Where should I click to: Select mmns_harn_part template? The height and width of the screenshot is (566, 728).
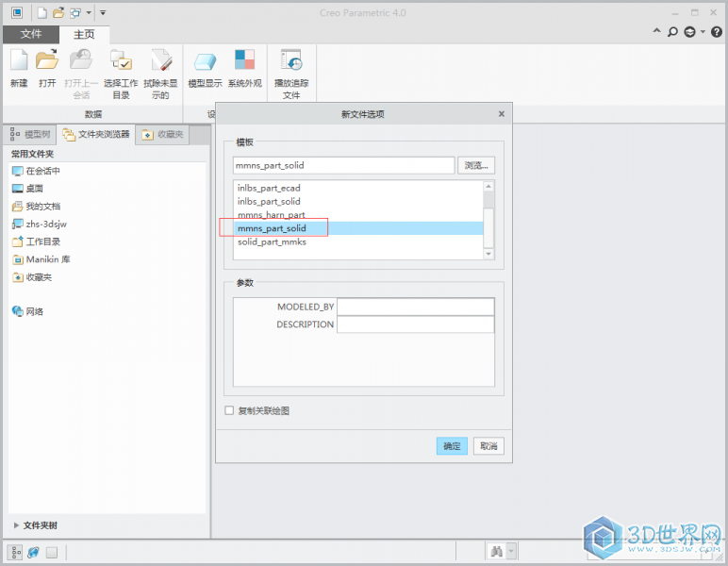(358, 215)
